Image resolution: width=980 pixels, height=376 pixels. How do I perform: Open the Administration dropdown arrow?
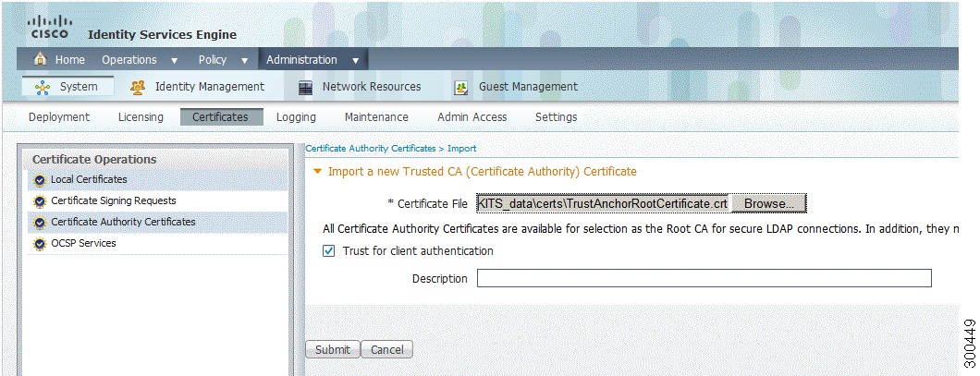pos(355,61)
